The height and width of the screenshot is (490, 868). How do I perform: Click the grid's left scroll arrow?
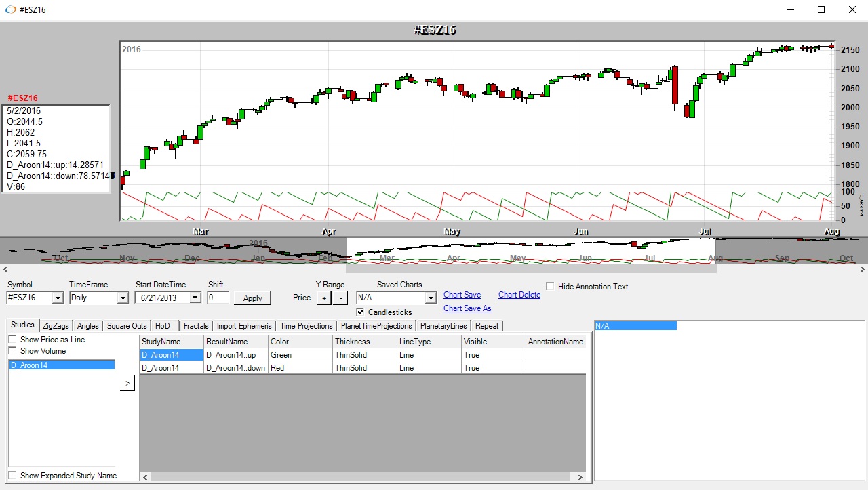click(144, 477)
